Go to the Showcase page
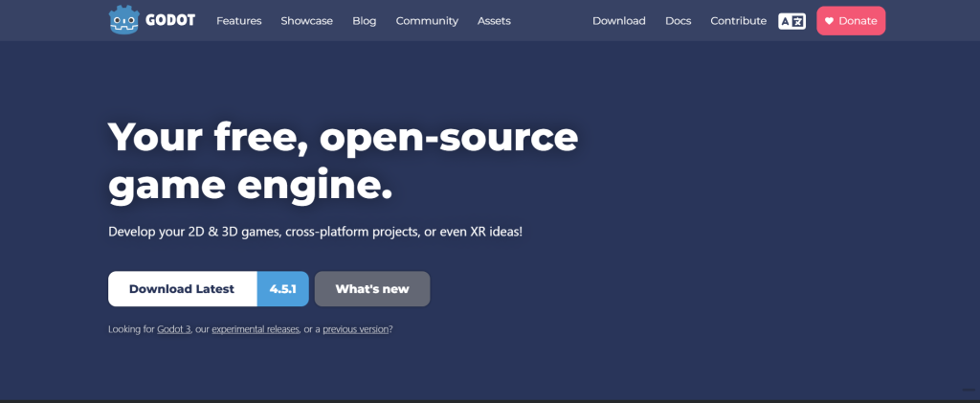Viewport: 980px width, 403px height. pyautogui.click(x=307, y=21)
